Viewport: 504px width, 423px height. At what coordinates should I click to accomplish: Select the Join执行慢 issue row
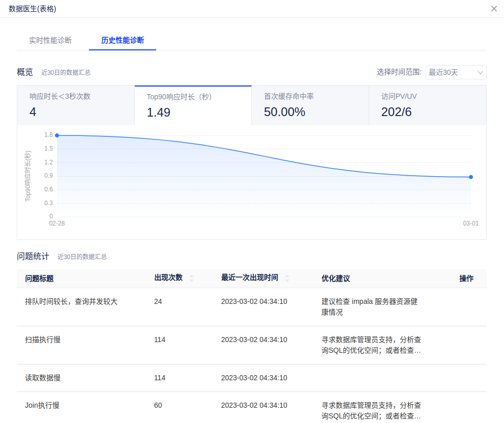[42, 406]
